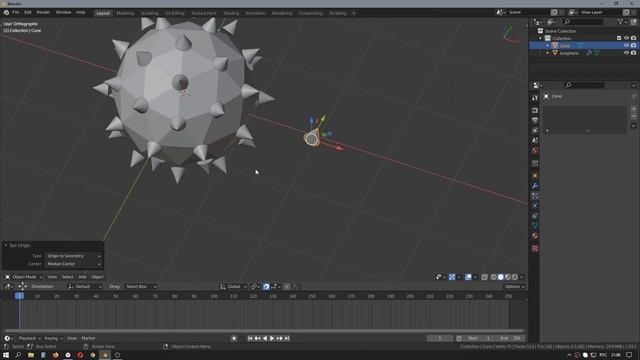Toggle X-ray view mode
The width and height of the screenshot is (640, 360).
click(x=484, y=277)
